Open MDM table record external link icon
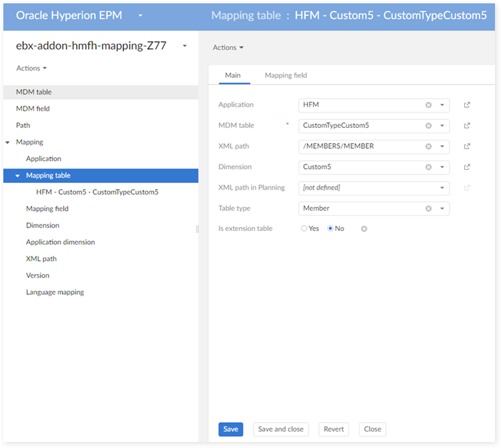 [x=467, y=126]
